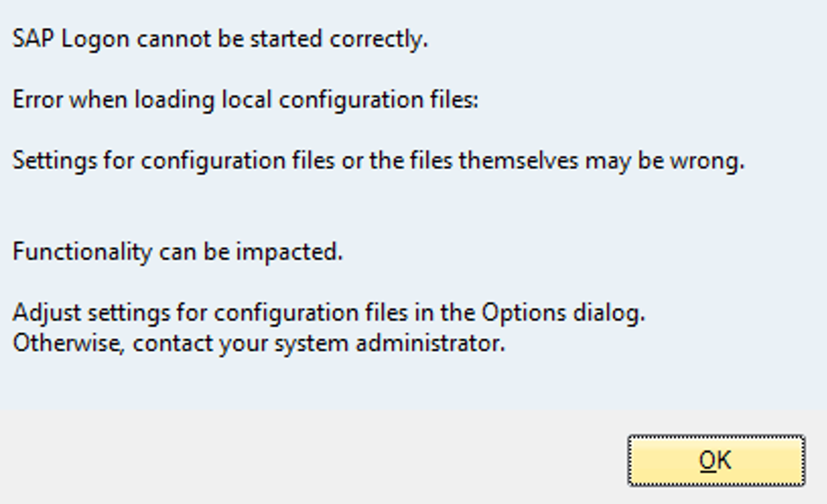Click the 'SAP Logon cannot be started correctly' message
Screen dimensions: 827x504
click(x=220, y=40)
